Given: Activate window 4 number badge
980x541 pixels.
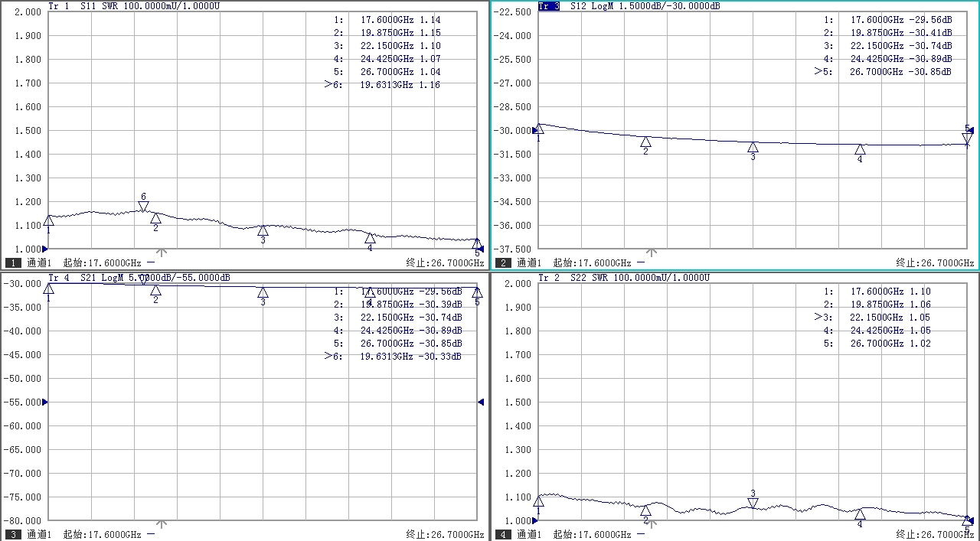Looking at the screenshot, I should 503,534.
